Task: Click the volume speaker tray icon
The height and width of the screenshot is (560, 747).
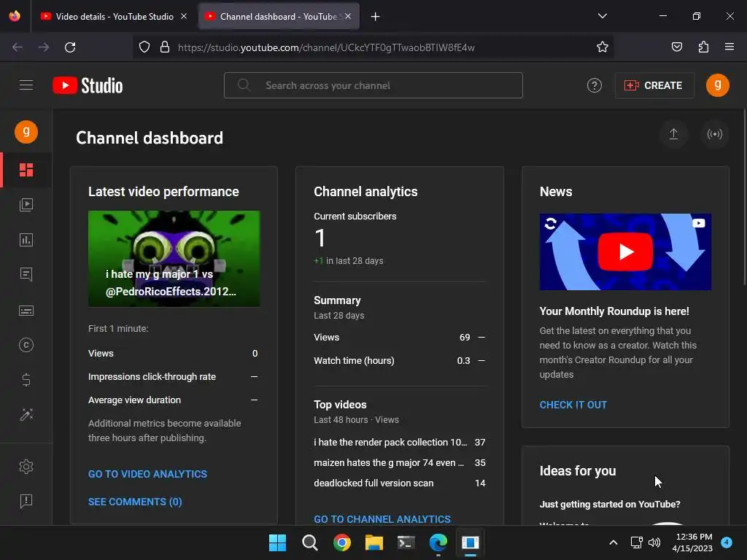Action: (654, 542)
